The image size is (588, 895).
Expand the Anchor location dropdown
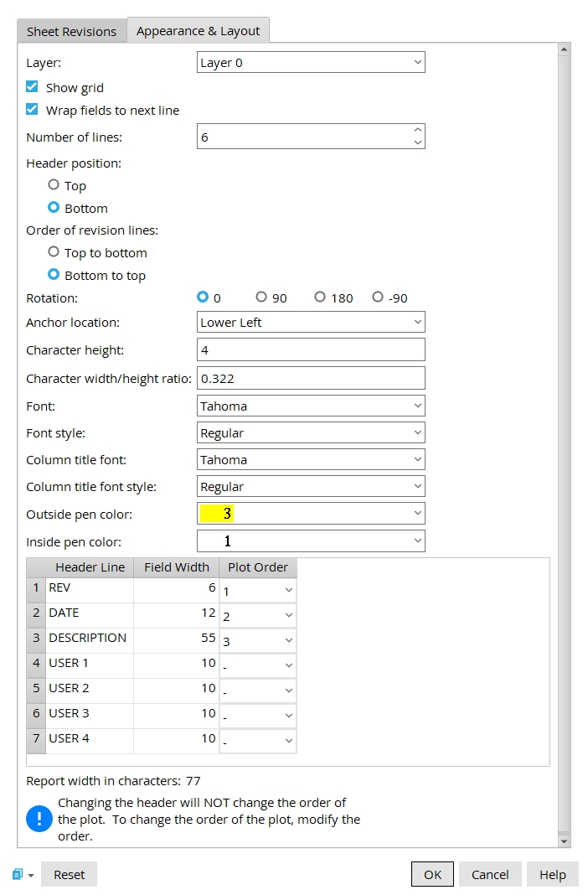click(311, 323)
